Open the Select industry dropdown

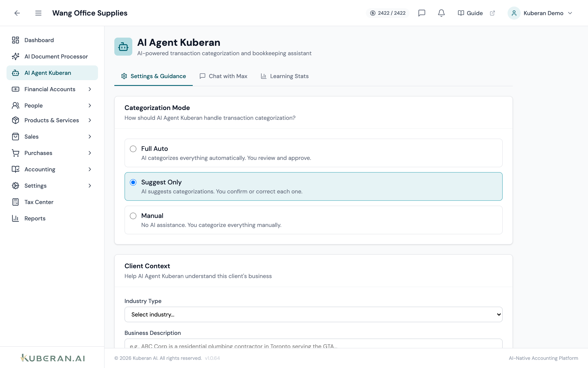[313, 314]
